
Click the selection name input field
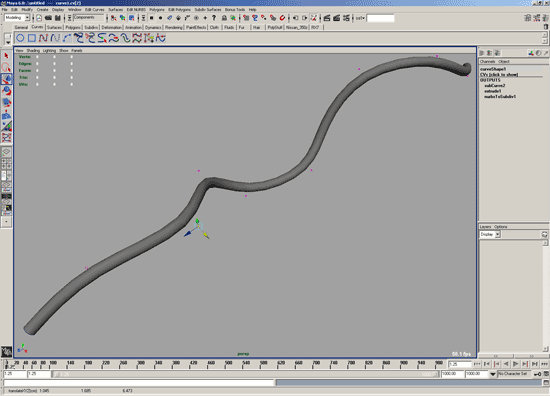[x=380, y=18]
